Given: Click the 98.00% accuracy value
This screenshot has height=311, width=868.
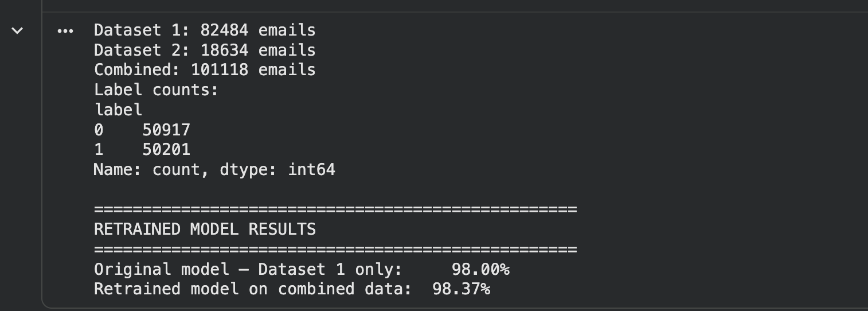Looking at the screenshot, I should coord(480,269).
